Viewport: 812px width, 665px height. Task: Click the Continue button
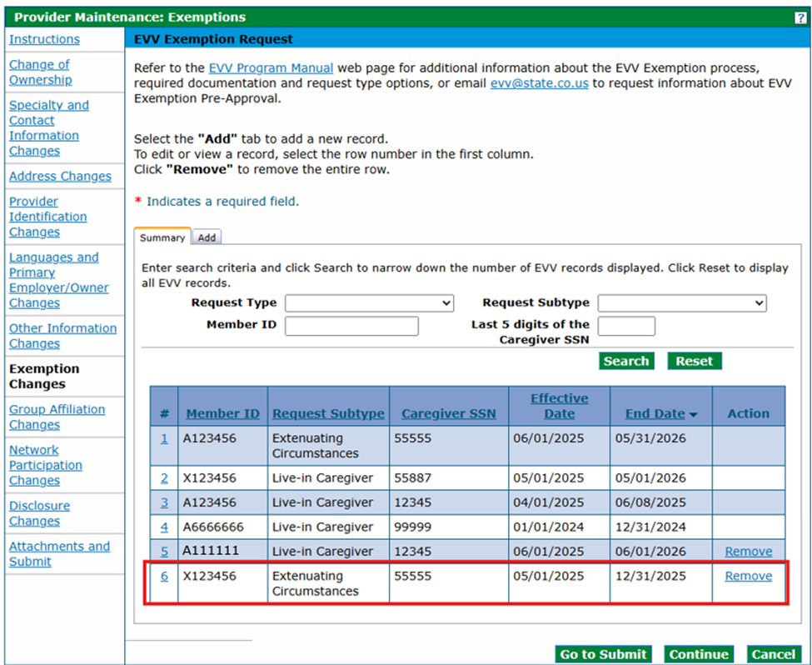(699, 654)
